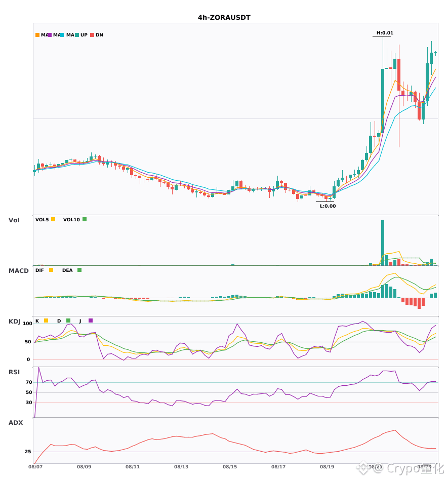Click the KDJ axis value 0
Image resolution: width=448 pixels, height=481 pixels.
pos(28,359)
